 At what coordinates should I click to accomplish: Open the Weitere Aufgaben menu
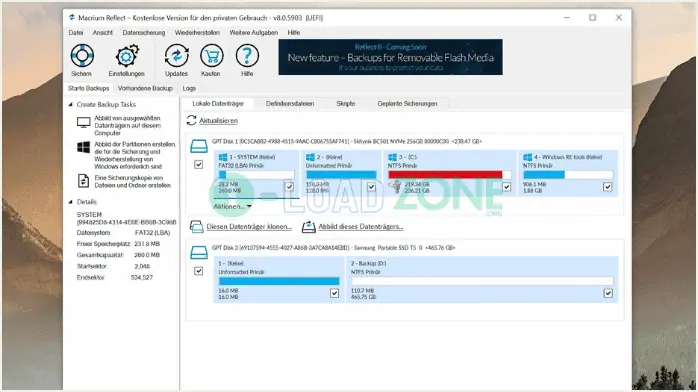pyautogui.click(x=254, y=32)
